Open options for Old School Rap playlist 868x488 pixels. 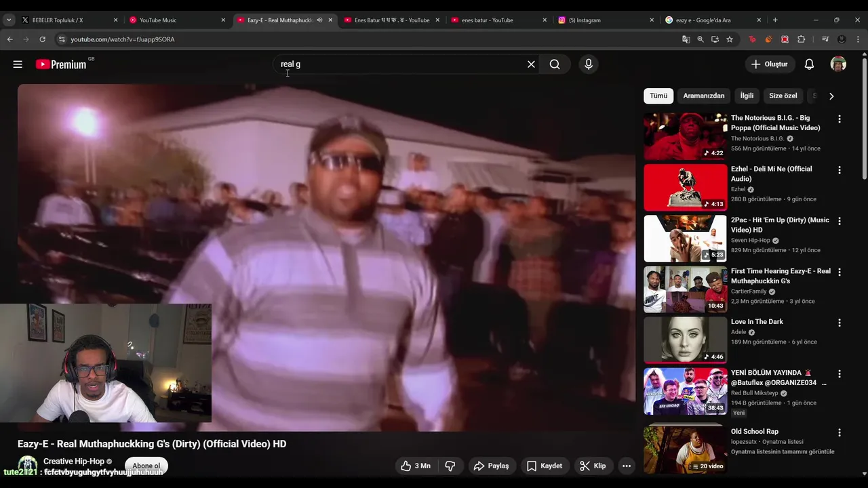pos(839,432)
